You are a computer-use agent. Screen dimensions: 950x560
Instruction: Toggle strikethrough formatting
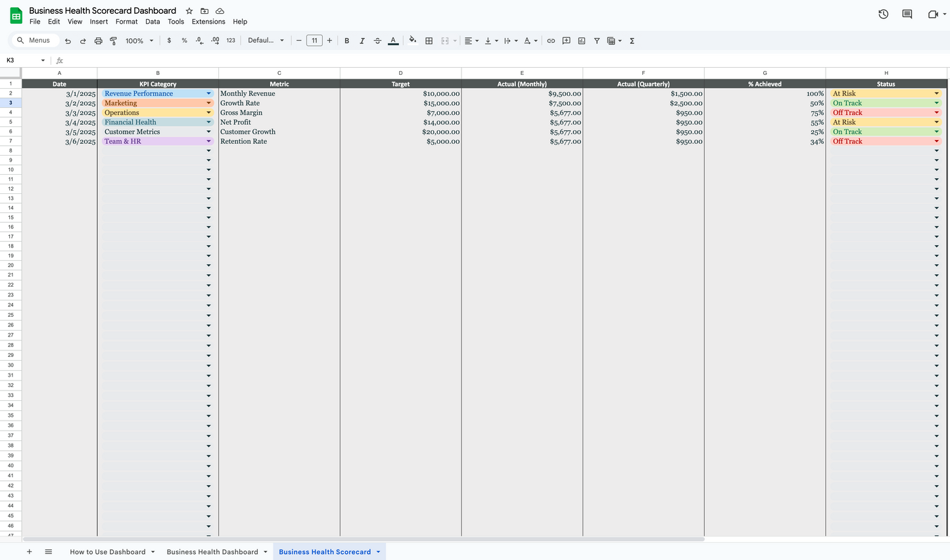(377, 41)
